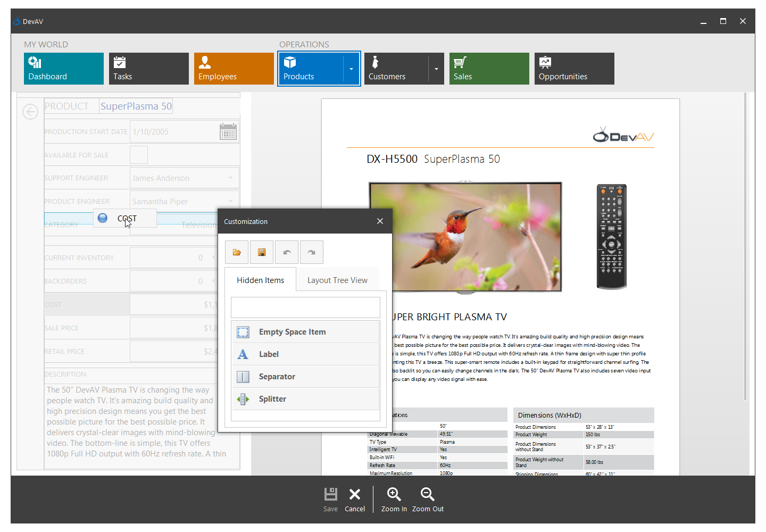The width and height of the screenshot is (766, 532).
Task: Maximize the DevAV window
Action: coord(723,21)
